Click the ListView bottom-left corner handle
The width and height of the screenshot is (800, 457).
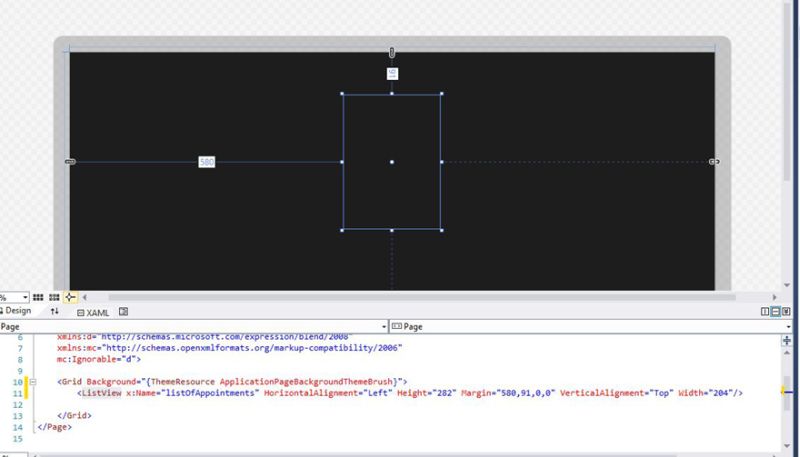point(342,230)
